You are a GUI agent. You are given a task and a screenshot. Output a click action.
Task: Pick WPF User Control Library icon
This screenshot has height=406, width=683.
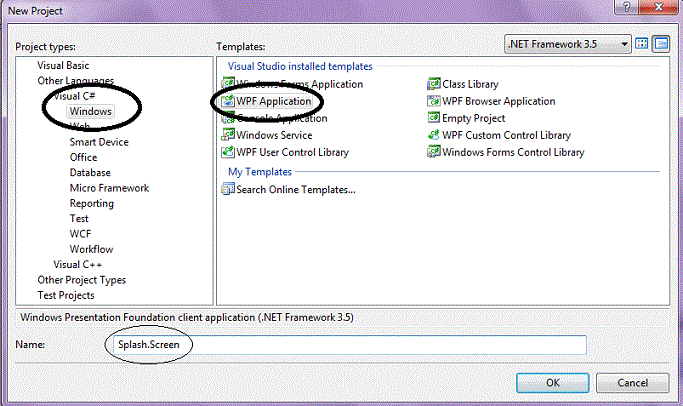click(228, 152)
